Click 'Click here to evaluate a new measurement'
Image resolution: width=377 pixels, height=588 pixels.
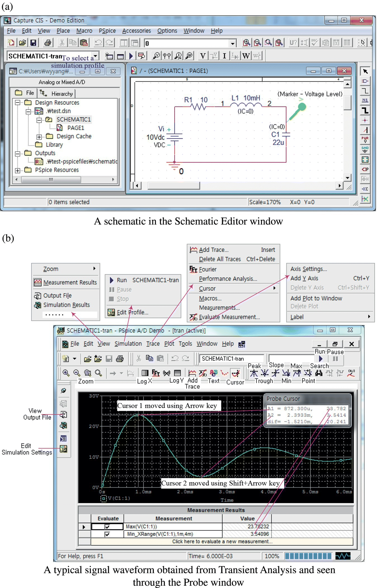pos(222,541)
